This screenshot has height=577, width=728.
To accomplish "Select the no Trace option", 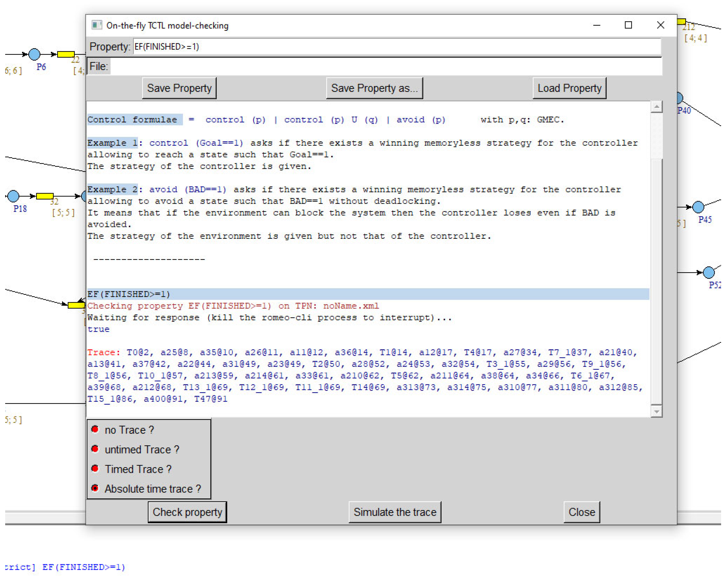I will click(x=95, y=429).
